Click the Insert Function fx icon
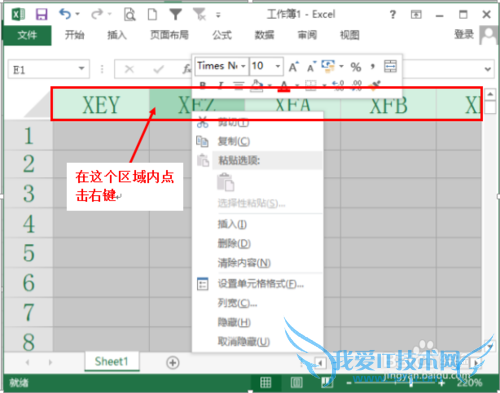Screen dimensions: 500x393 click(187, 69)
